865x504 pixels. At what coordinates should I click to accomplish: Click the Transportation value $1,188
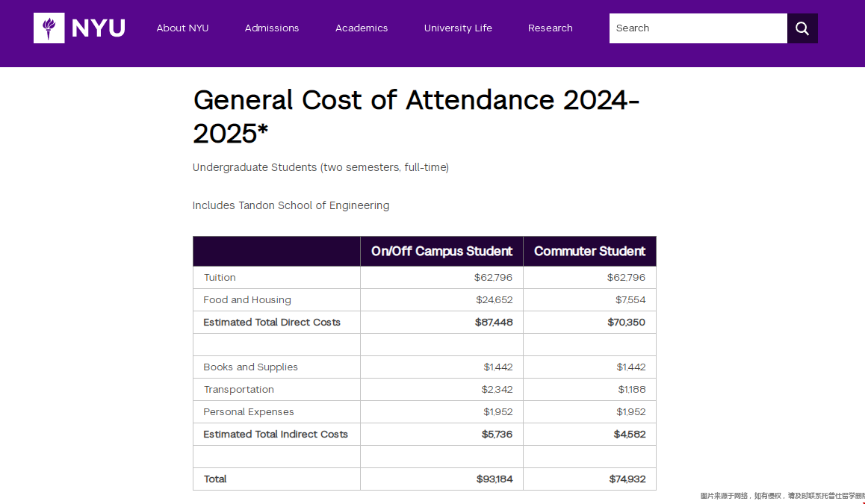pyautogui.click(x=632, y=389)
